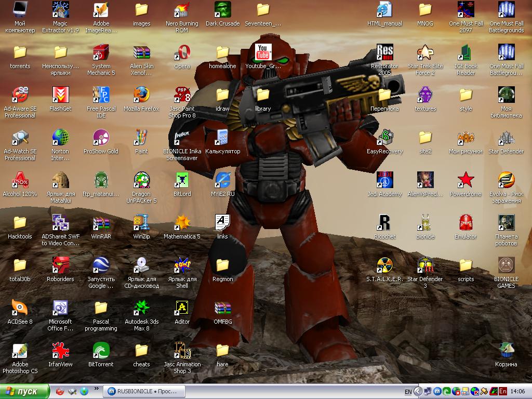Launch the BitLord shortcut
The height and width of the screenshot is (399, 532).
(x=182, y=180)
